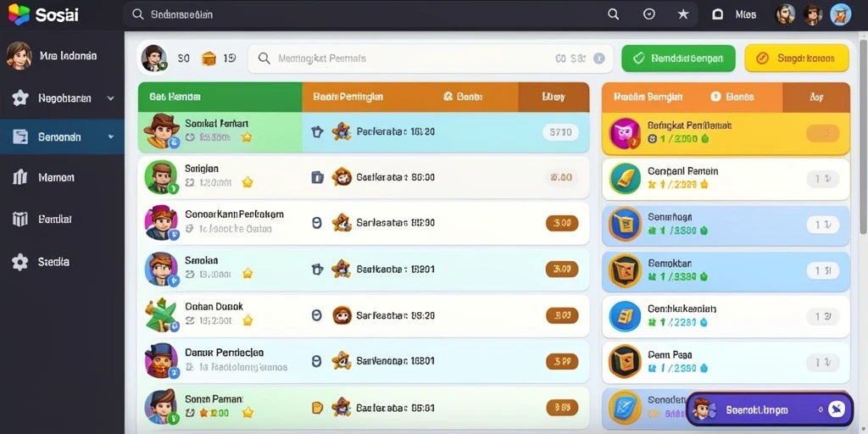Click the trash icon in Serigjan row
868x434 pixels.
317,177
